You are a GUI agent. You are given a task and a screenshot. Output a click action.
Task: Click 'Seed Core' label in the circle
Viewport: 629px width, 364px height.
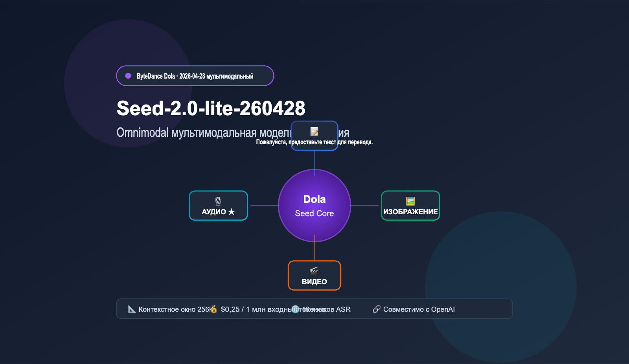click(x=314, y=213)
